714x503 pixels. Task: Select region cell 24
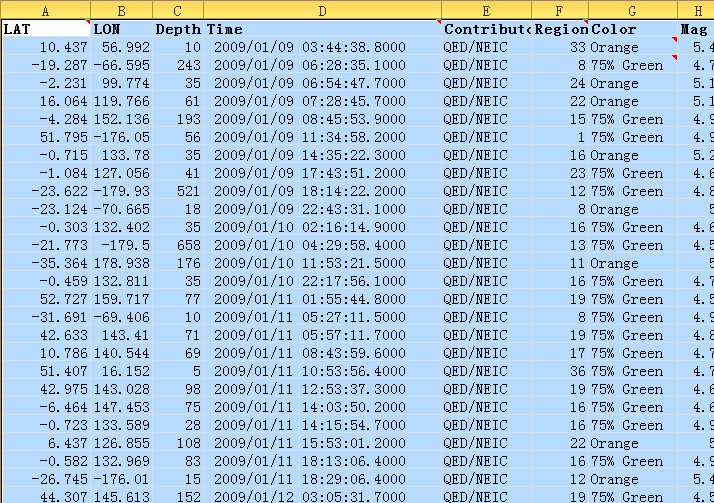point(560,83)
